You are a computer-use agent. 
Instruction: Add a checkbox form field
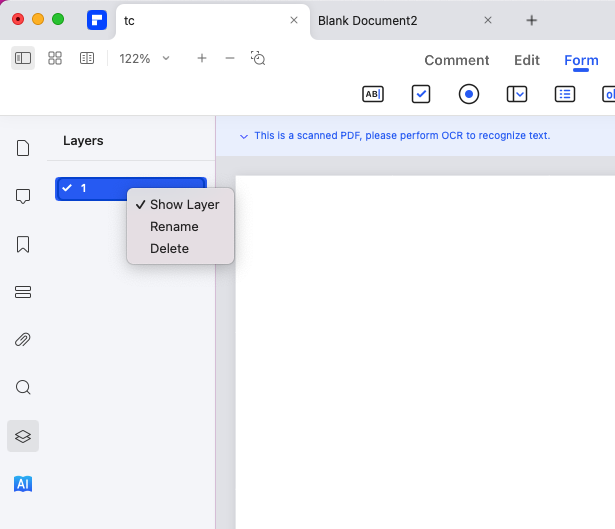[421, 94]
